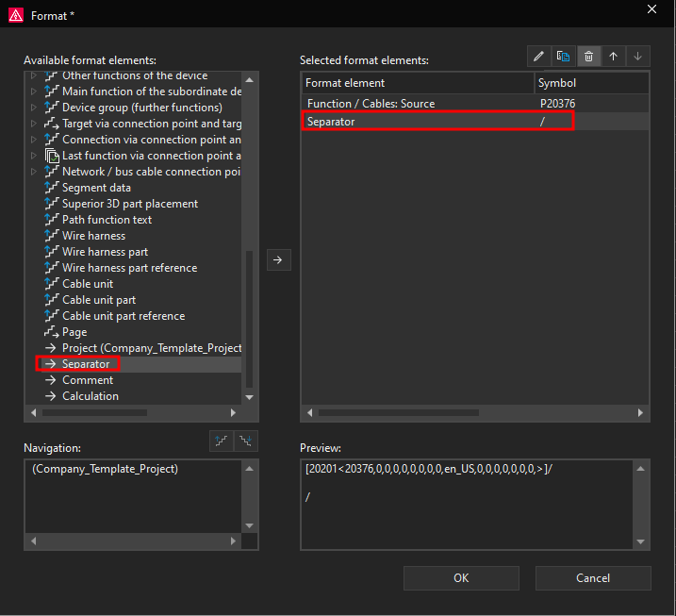Click the Wire harness icon

[x=52, y=236]
